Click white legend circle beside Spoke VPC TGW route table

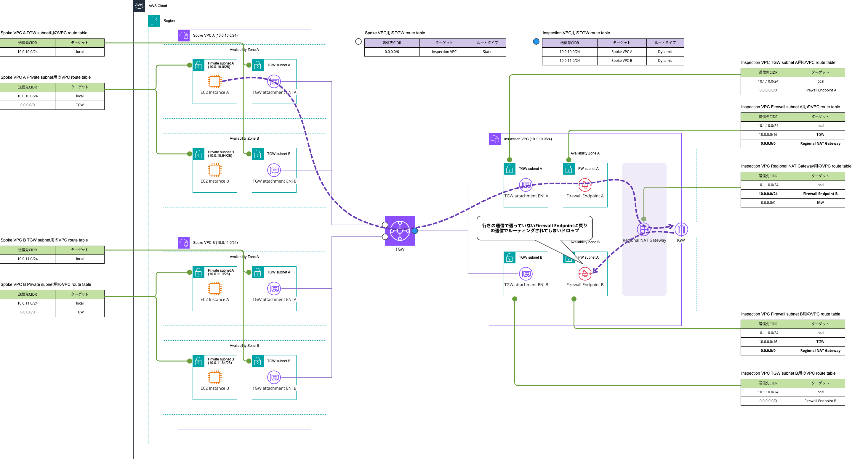[358, 41]
